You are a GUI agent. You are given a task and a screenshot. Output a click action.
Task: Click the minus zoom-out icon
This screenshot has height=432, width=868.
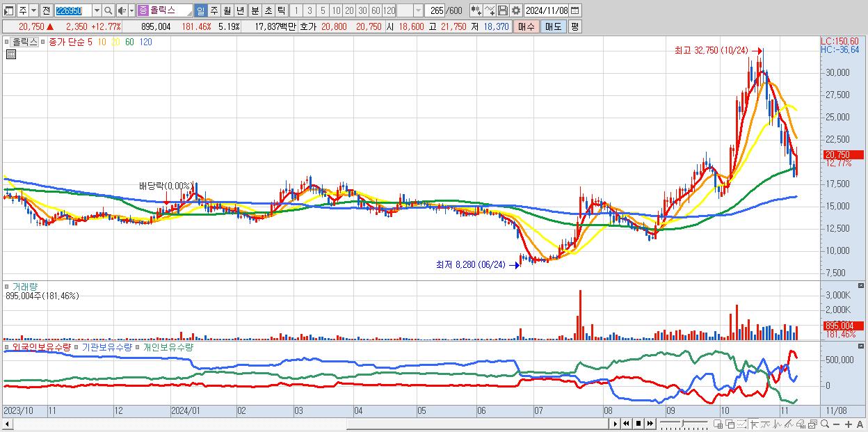click(837, 424)
